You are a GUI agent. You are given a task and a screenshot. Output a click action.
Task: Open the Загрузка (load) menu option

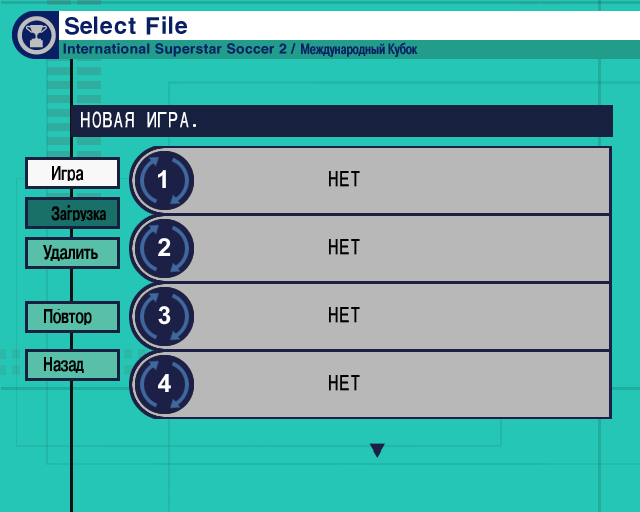click(x=72, y=213)
